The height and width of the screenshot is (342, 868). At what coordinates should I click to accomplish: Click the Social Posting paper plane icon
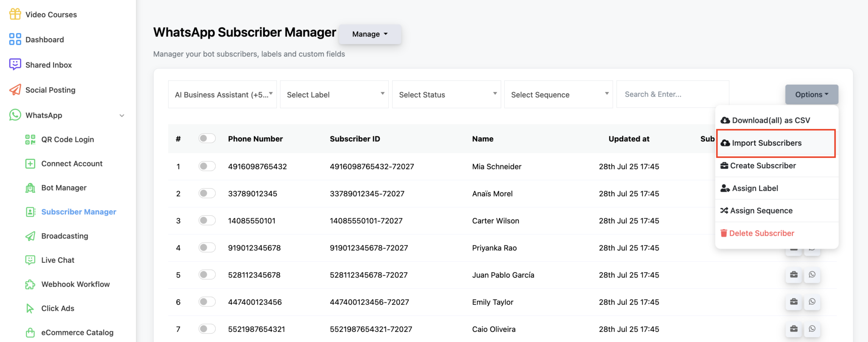pos(15,90)
